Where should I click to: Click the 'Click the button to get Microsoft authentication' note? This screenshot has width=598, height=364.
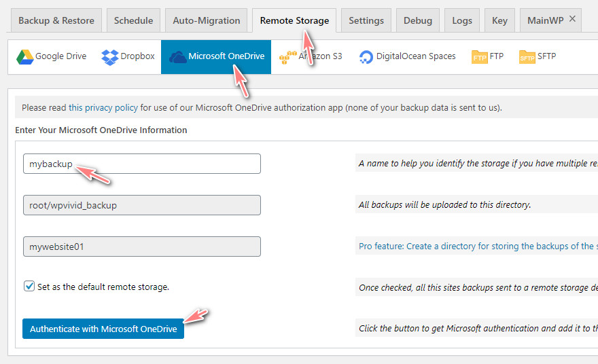(x=478, y=328)
